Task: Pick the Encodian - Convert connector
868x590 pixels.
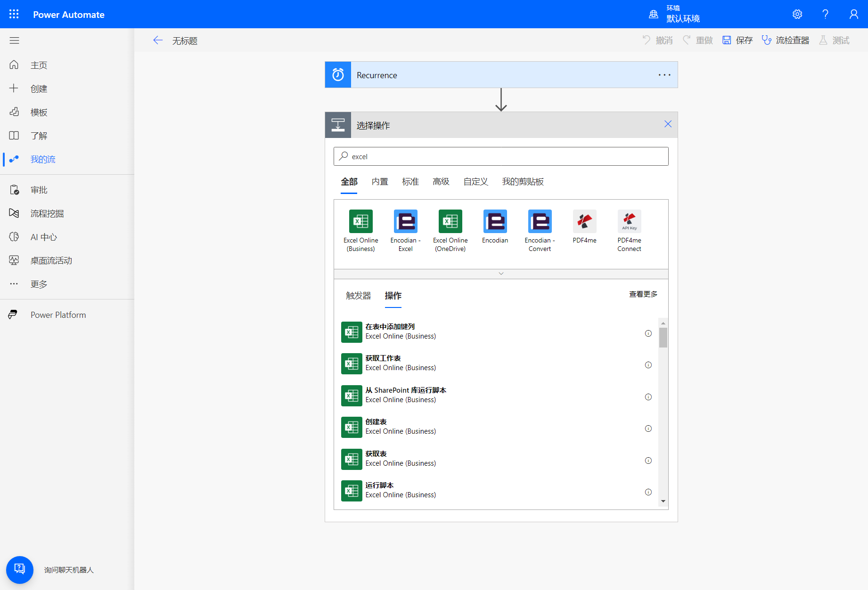Action: pyautogui.click(x=540, y=221)
